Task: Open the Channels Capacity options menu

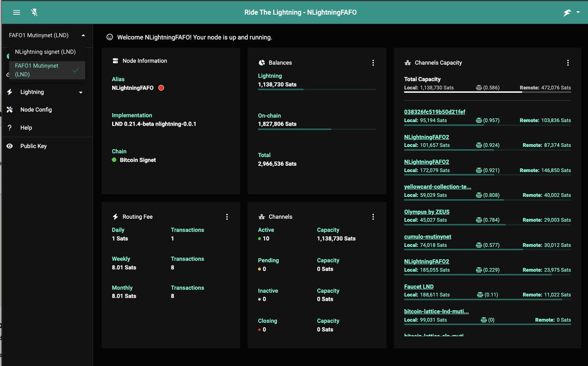Action: (568, 63)
